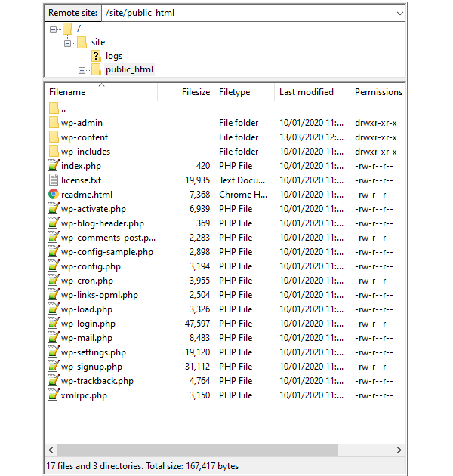Select the site folder in tree
The image size is (453, 476).
(x=98, y=42)
